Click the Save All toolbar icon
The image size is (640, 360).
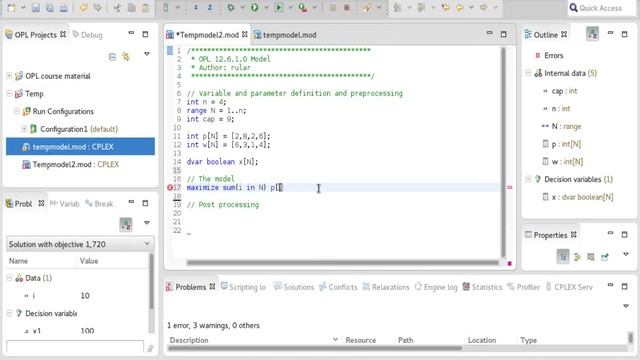coord(50,8)
